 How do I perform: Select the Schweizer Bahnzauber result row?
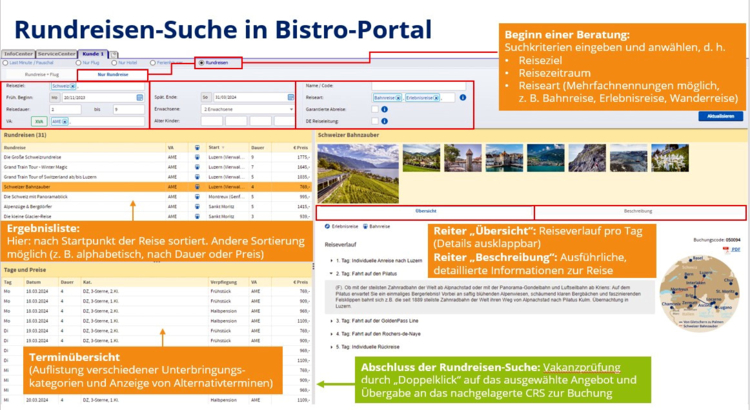156,187
